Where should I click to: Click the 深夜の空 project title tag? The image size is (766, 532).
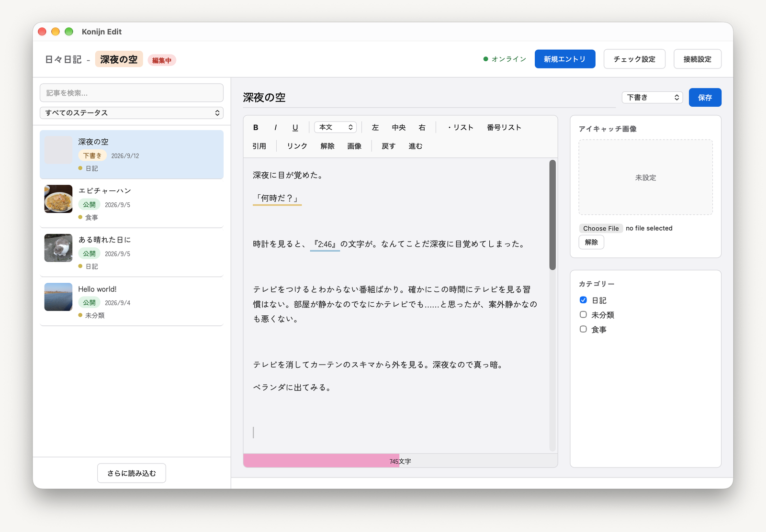(119, 59)
